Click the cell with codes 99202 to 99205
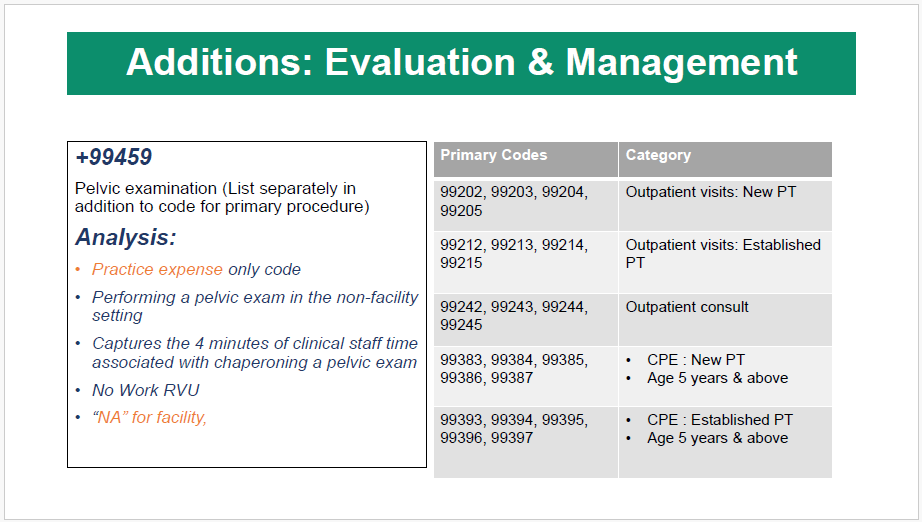922x522 pixels. point(514,201)
